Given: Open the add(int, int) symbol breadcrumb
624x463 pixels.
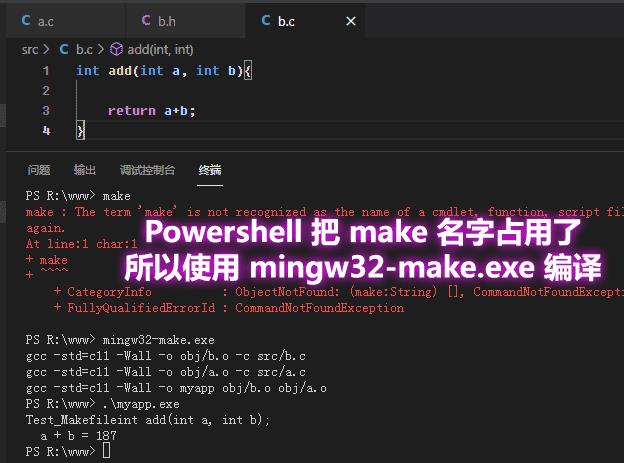Looking at the screenshot, I should coord(160,50).
